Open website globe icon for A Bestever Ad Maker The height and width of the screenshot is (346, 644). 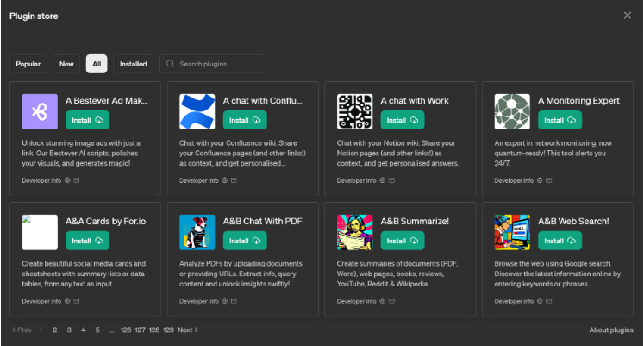[x=67, y=181]
